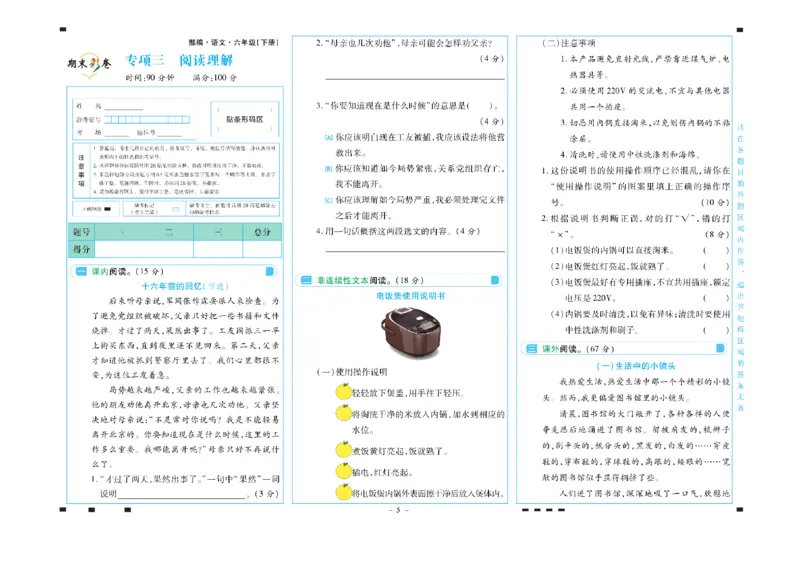Click the 总分 table header cell
Image resolution: width=800 pixels, height=566 pixels.
pyautogui.click(x=262, y=232)
